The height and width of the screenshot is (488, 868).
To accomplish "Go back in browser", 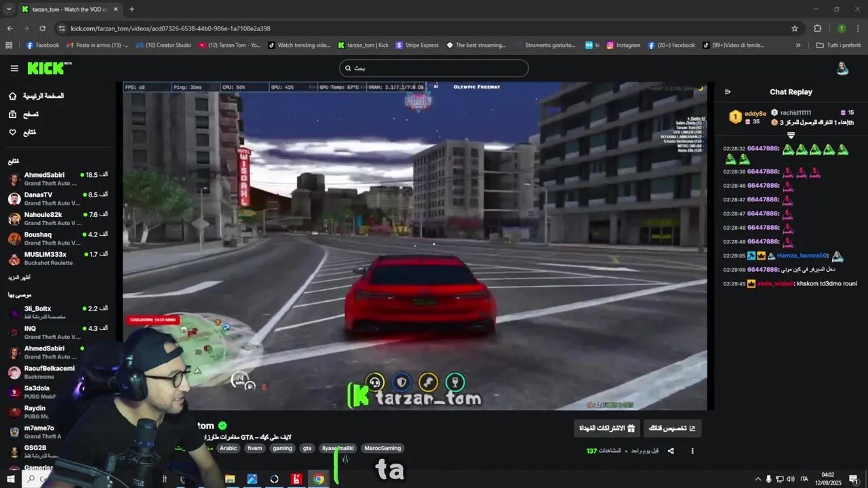I will (9, 28).
